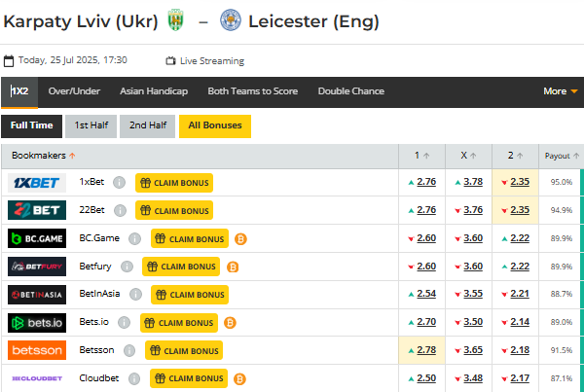The image size is (584, 392).
Task: Open the More dropdown menu
Action: tap(561, 91)
